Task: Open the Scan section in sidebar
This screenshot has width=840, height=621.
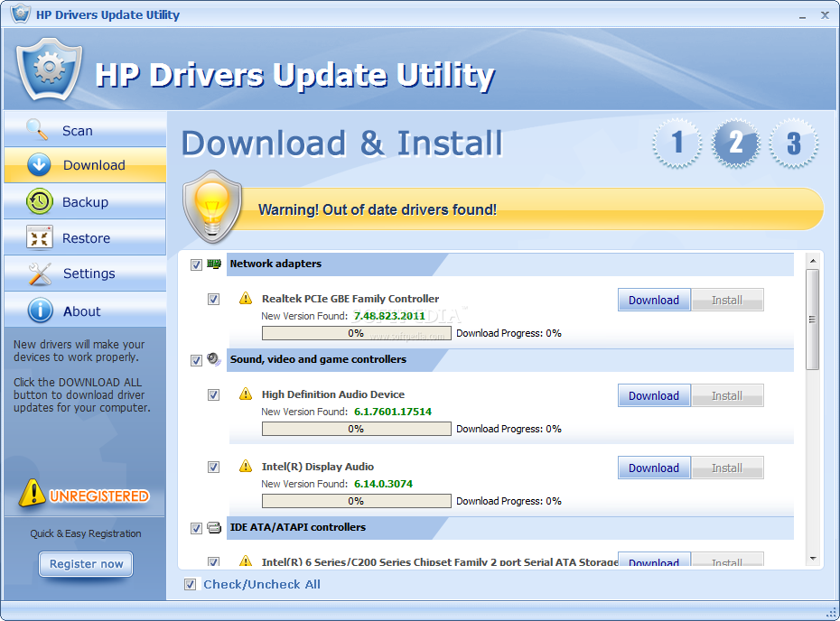Action: [85, 130]
